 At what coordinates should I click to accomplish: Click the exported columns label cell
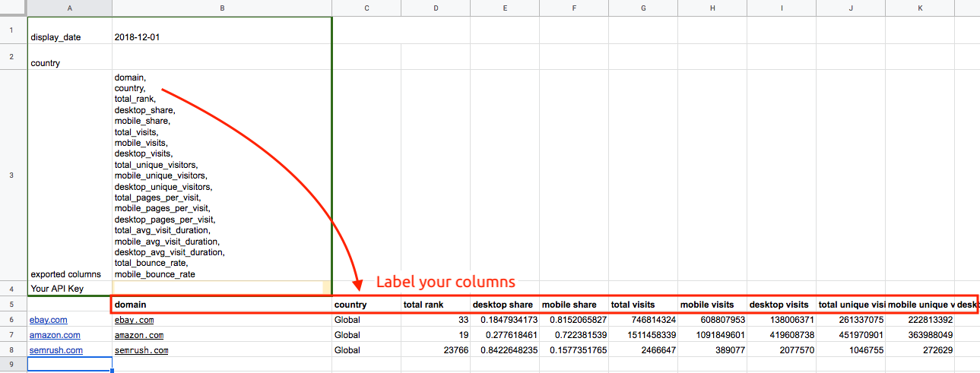[x=70, y=175]
